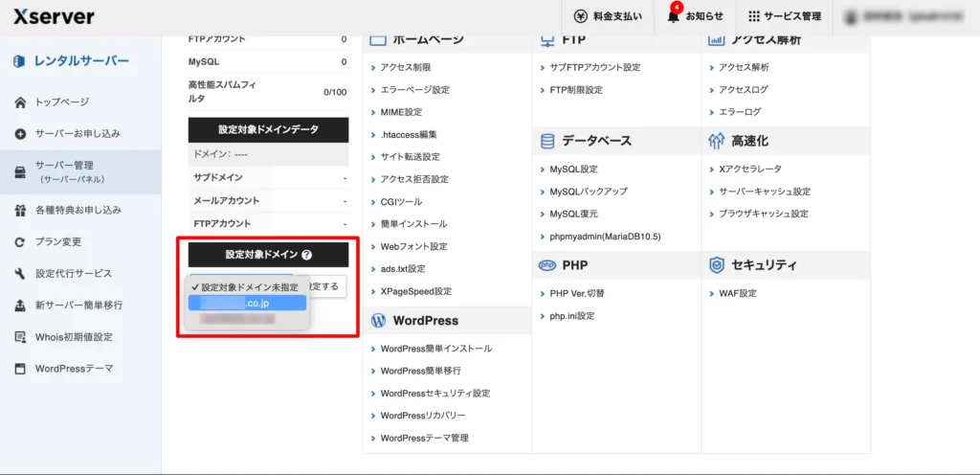
Task: Open the MySQL設定 link
Action: [573, 170]
